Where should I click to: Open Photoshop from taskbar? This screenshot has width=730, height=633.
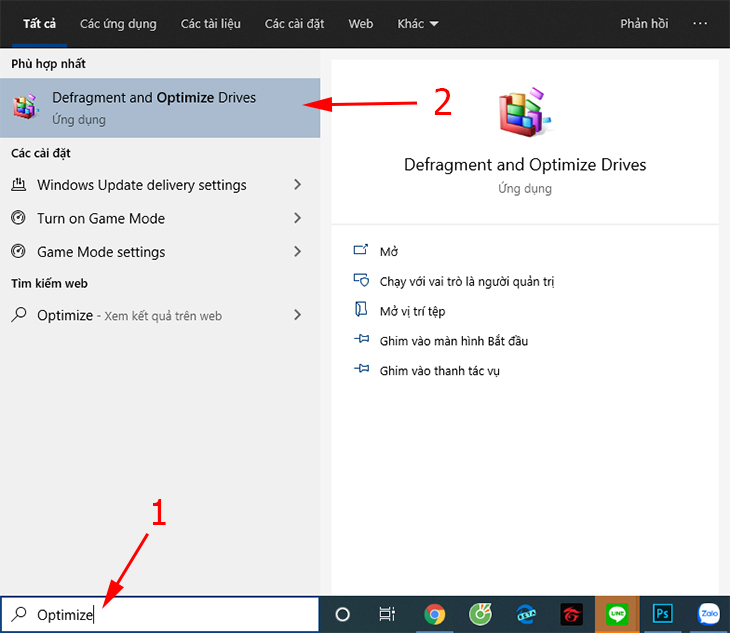tap(662, 614)
